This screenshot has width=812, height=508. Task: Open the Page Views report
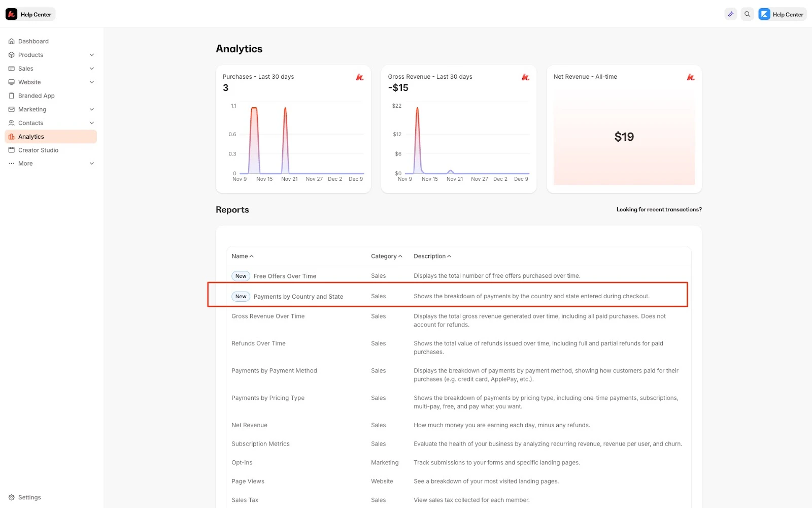coord(248,482)
